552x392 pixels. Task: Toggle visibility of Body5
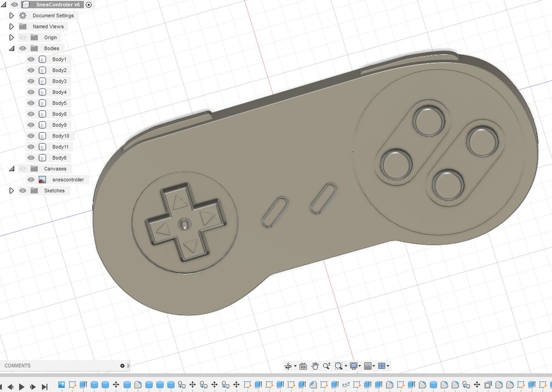point(31,103)
